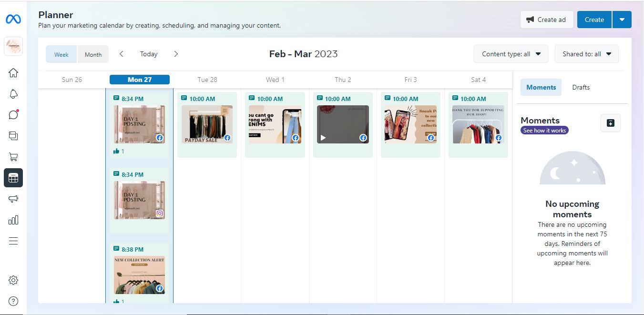Click Facebook badge on Day 1 Posting post
This screenshot has height=315, width=644.
coord(160,138)
